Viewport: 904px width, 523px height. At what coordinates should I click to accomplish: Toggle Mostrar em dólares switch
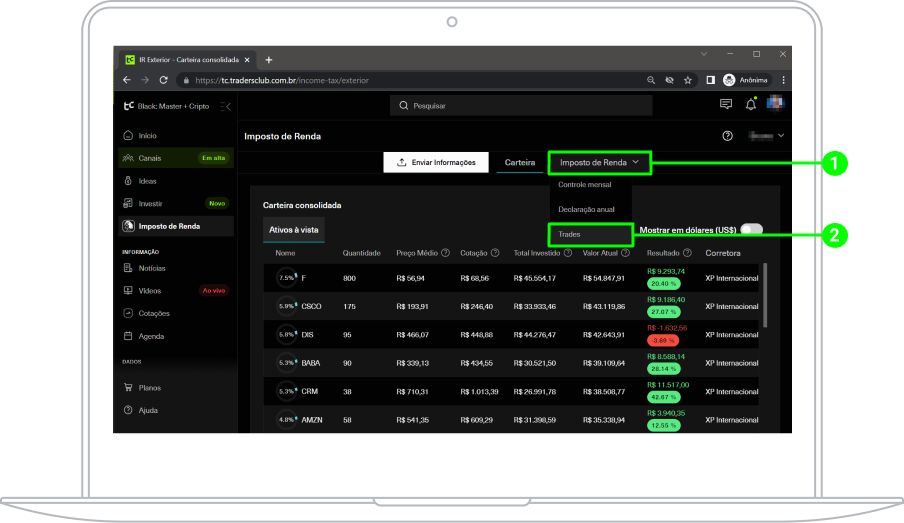(x=751, y=229)
